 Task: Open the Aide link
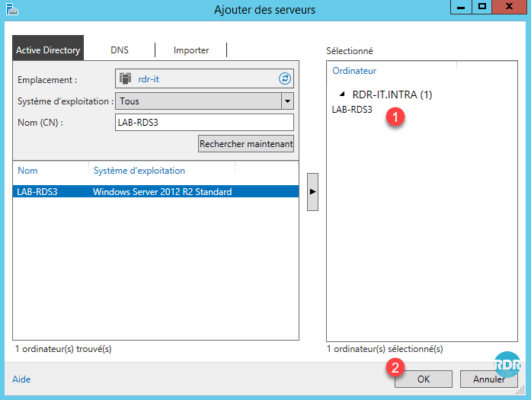point(21,379)
